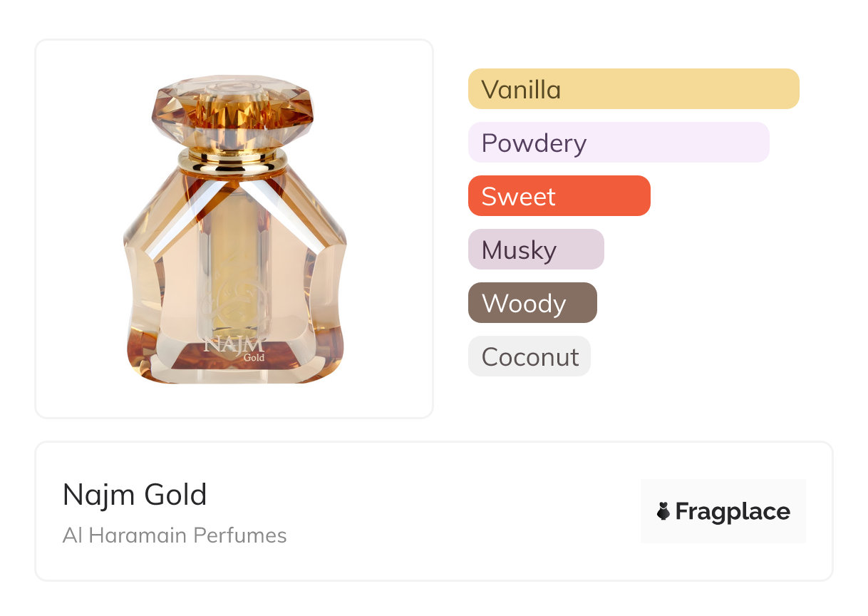868x616 pixels.
Task: Select the Vanilla accord bar
Action: (633, 89)
